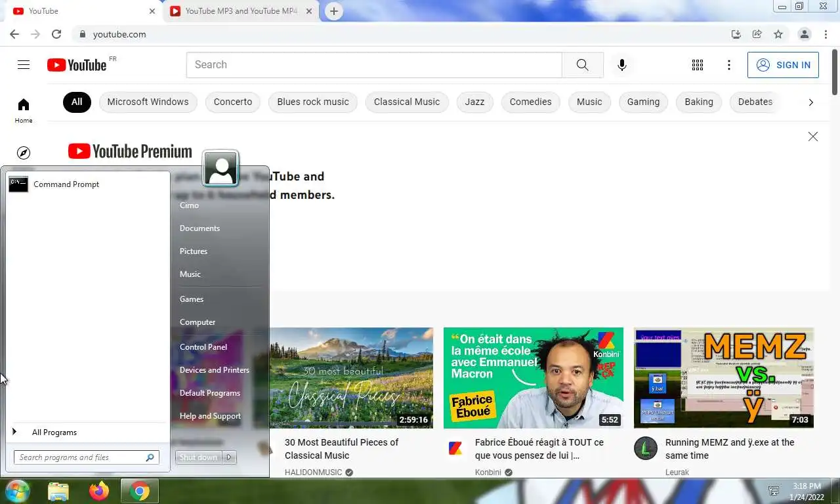This screenshot has height=504, width=840.
Task: Filter by Debates chip
Action: tap(755, 102)
